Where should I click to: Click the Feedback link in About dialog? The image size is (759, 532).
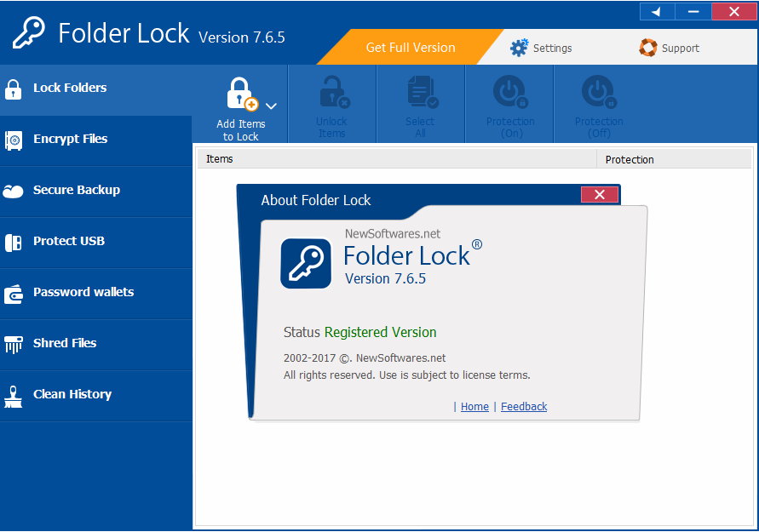point(524,407)
